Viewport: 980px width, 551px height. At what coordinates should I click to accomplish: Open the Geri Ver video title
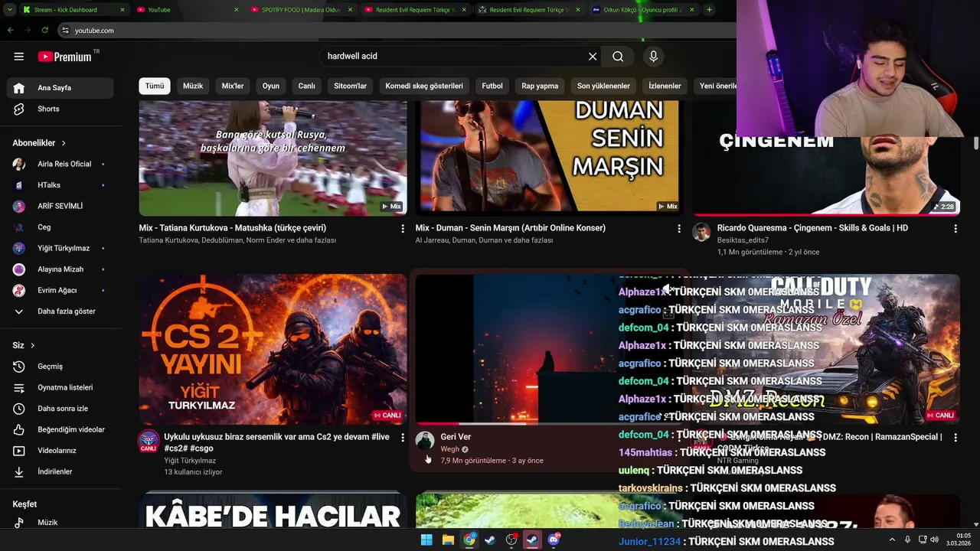(x=456, y=437)
